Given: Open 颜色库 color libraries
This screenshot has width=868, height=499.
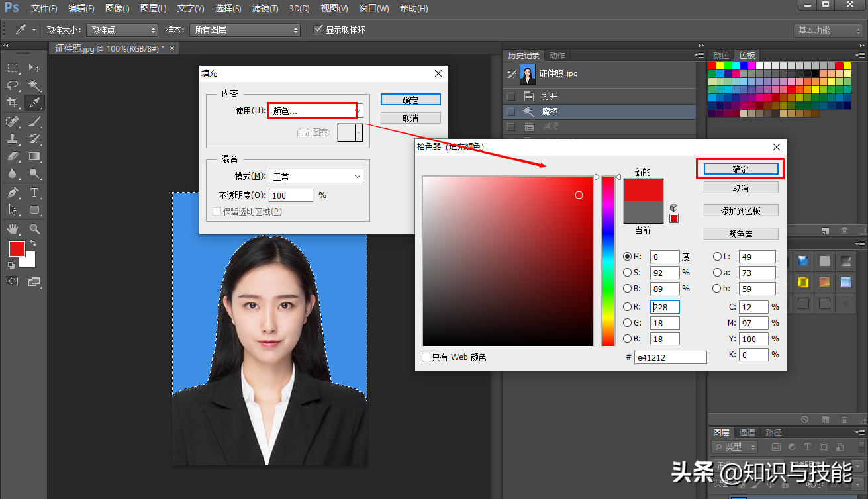Looking at the screenshot, I should point(741,234).
